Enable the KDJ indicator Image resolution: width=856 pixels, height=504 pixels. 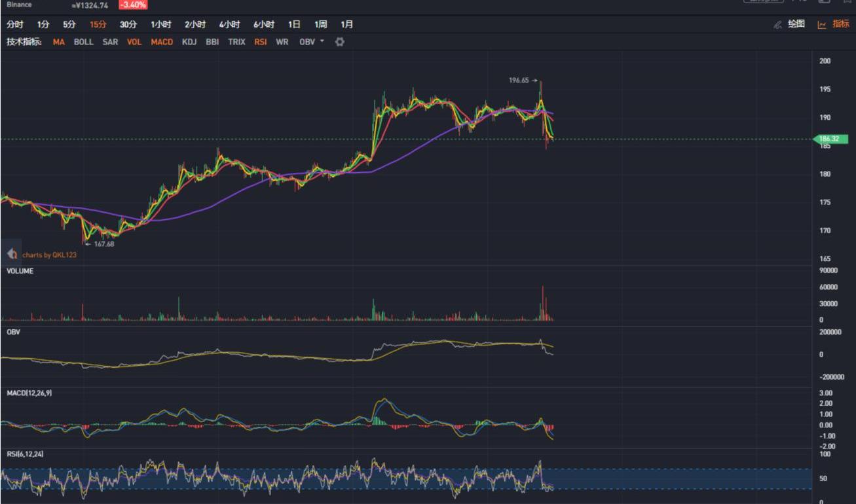[x=189, y=42]
